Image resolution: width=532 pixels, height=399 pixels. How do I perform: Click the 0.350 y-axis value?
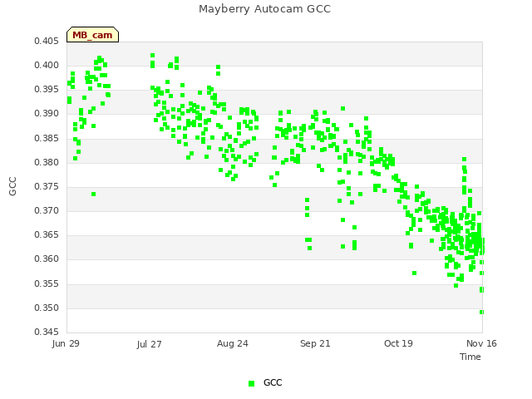47,308
